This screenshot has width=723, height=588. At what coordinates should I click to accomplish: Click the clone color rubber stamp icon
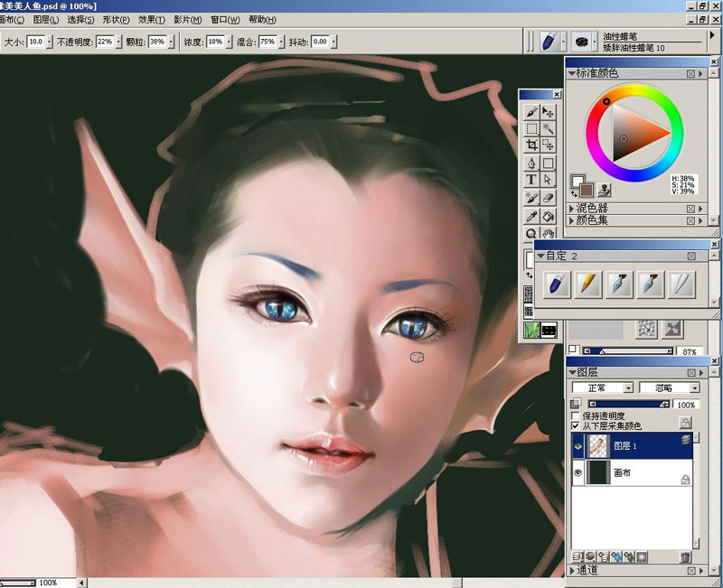pyautogui.click(x=605, y=190)
